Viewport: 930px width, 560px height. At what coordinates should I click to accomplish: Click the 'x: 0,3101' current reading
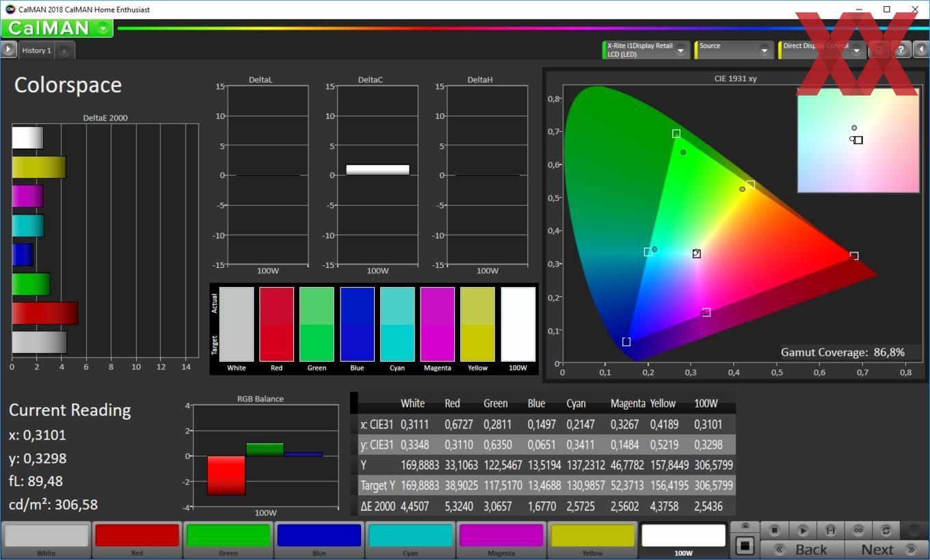[x=38, y=435]
